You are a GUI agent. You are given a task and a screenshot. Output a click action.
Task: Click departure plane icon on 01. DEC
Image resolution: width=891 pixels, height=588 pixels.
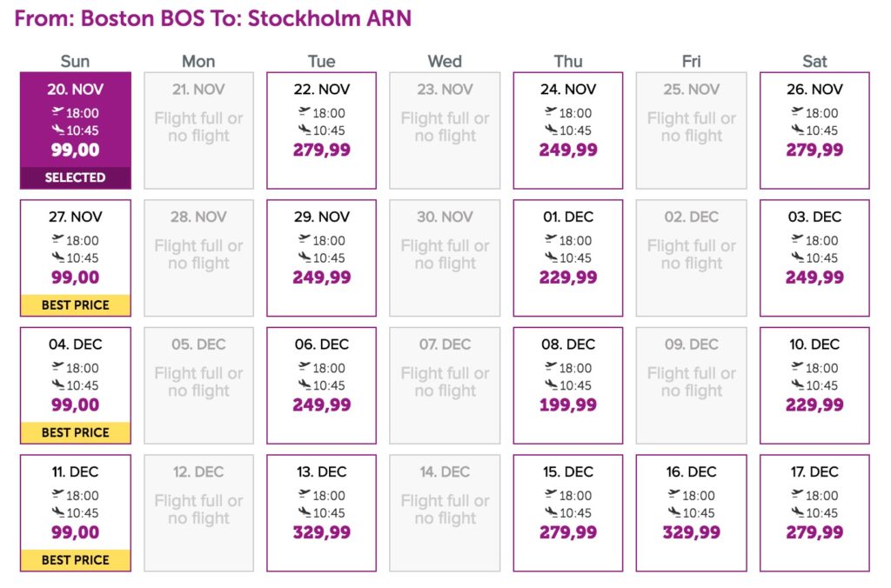(x=551, y=240)
